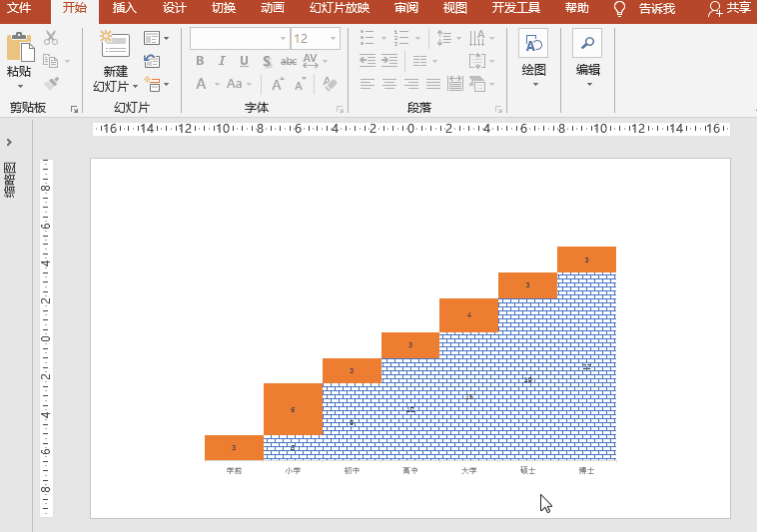Click the Cut scissors icon
Image resolution: width=757 pixels, height=532 pixels.
[51, 38]
